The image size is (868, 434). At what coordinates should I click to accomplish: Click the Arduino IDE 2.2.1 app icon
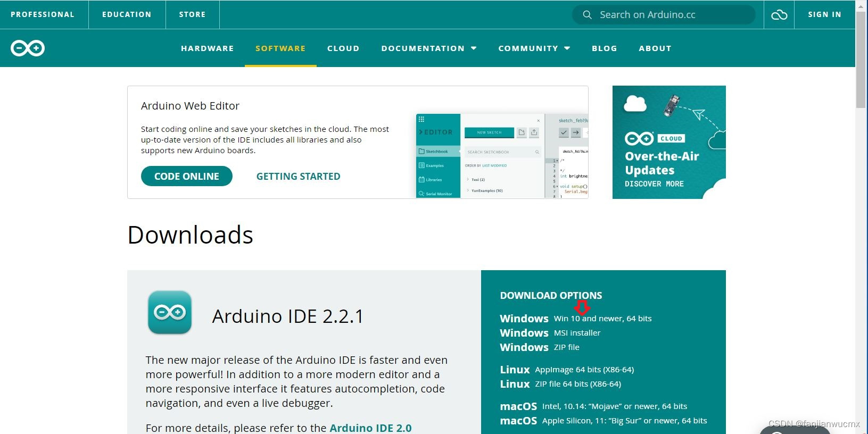point(170,312)
